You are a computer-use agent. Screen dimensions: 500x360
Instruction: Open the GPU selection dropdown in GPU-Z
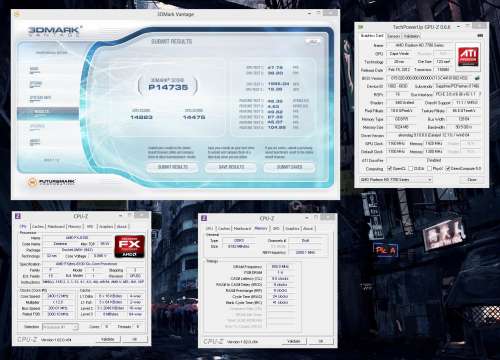pyautogui.click(x=396, y=179)
